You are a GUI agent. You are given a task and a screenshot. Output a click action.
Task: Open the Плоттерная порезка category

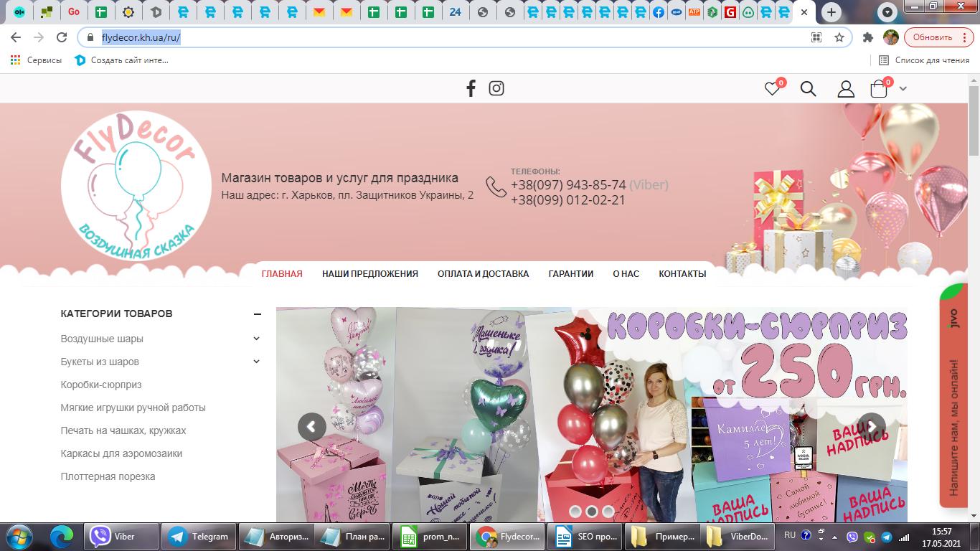[108, 476]
